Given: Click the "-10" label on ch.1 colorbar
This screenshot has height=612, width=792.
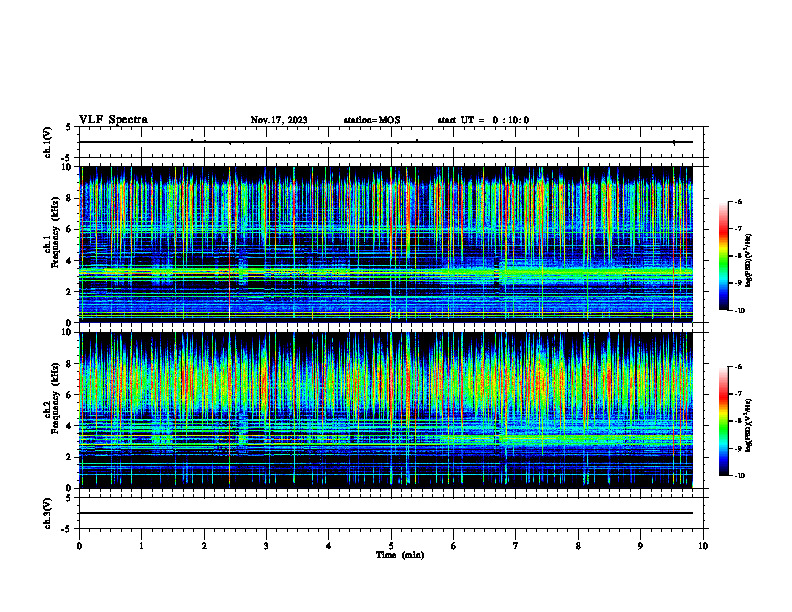Looking at the screenshot, I should [739, 311].
